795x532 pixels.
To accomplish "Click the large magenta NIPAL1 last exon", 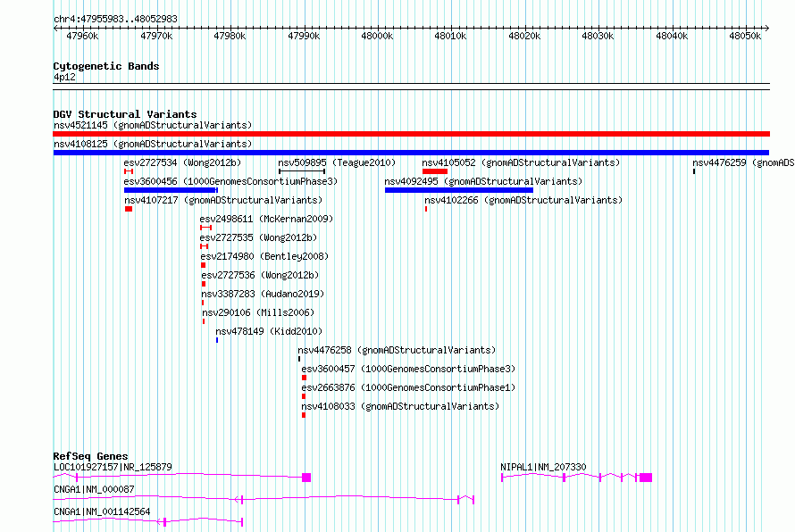I will [x=646, y=478].
